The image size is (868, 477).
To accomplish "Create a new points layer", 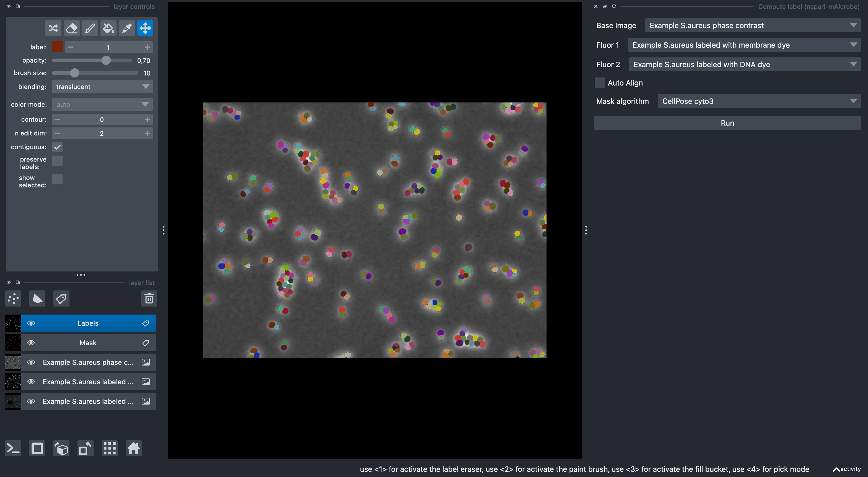I will click(13, 298).
